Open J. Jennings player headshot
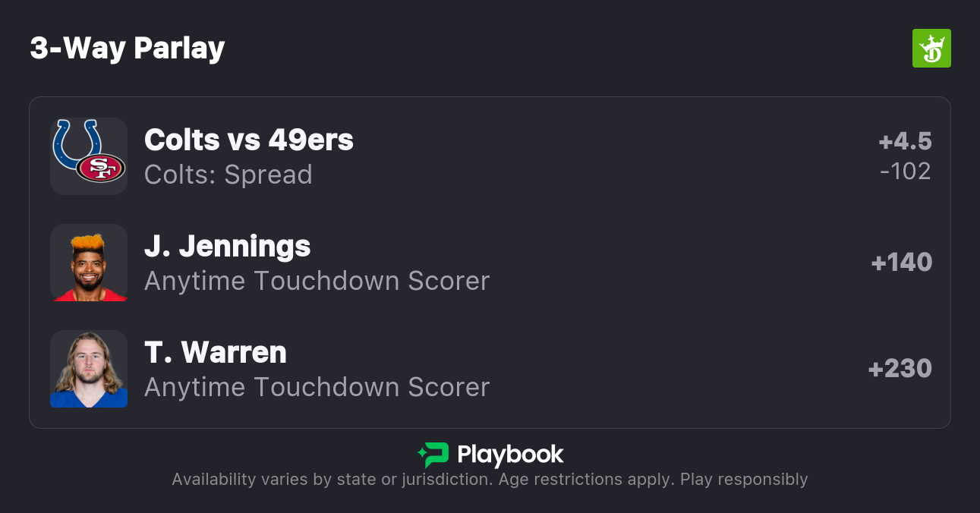 pyautogui.click(x=89, y=263)
